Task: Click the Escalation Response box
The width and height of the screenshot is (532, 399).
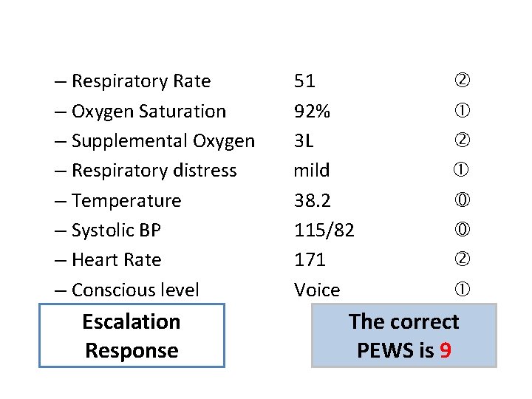Action: (x=132, y=336)
